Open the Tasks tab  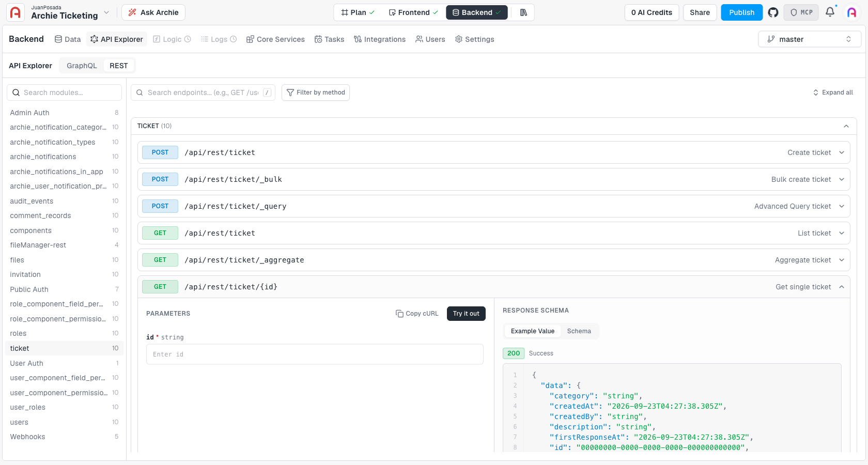point(330,39)
